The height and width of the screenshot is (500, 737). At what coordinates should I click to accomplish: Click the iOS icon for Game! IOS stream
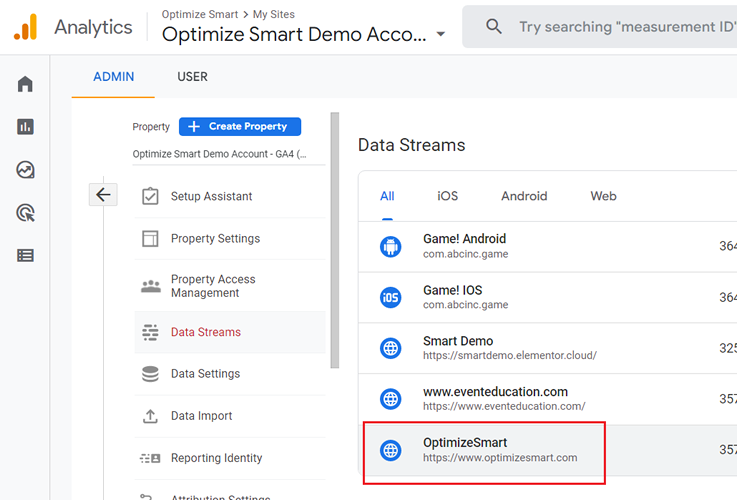coord(391,297)
